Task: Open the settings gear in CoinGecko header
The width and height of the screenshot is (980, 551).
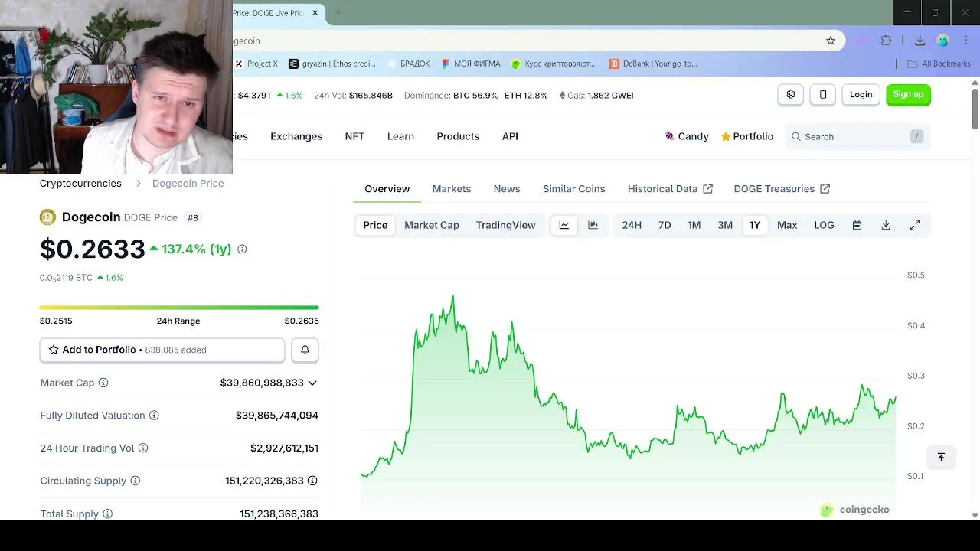Action: pyautogui.click(x=791, y=94)
